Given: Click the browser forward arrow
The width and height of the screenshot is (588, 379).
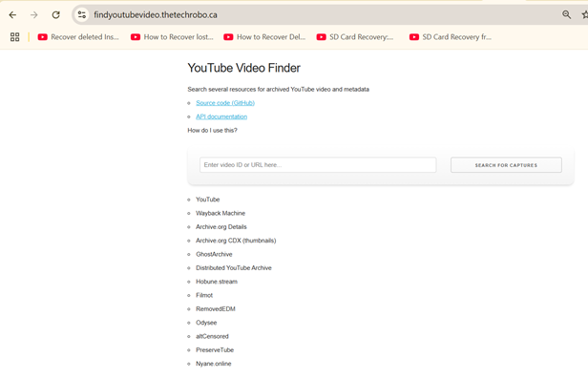Looking at the screenshot, I should pos(34,15).
